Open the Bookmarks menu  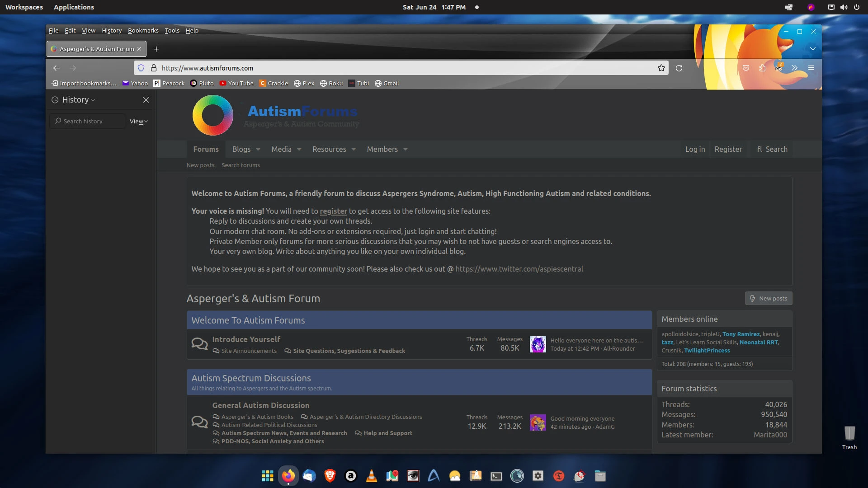click(143, 30)
